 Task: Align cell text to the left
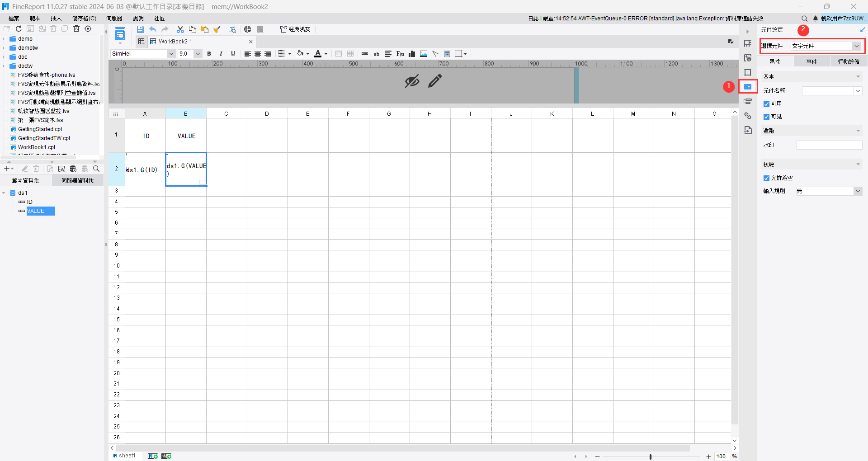(248, 54)
